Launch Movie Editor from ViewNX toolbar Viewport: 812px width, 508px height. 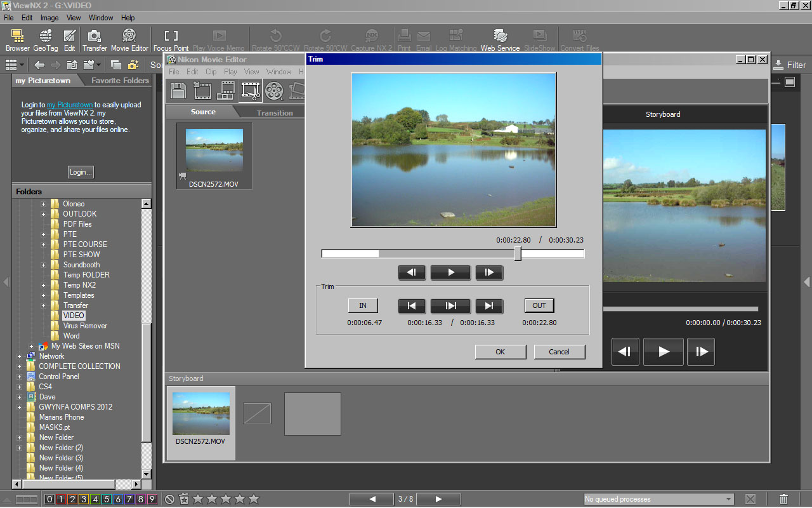[129, 40]
